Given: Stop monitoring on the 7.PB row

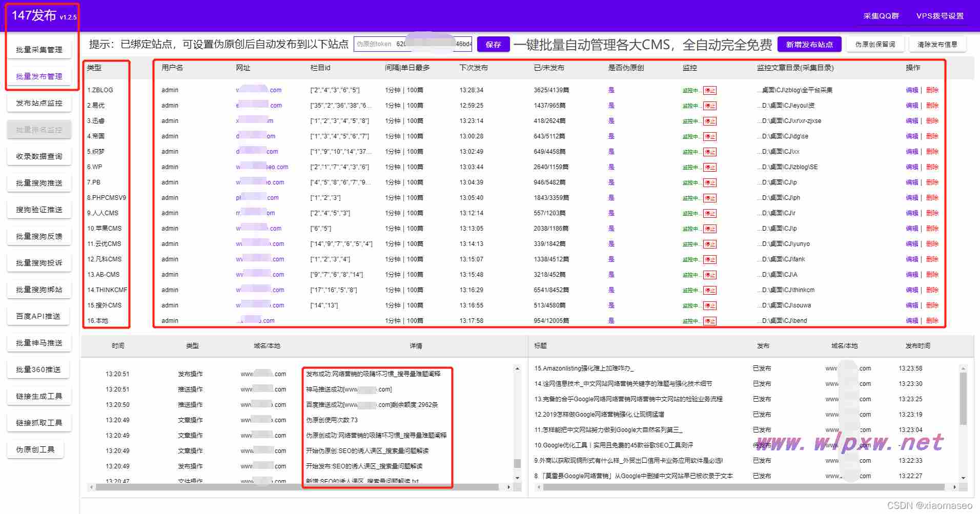Looking at the screenshot, I should pos(710,182).
